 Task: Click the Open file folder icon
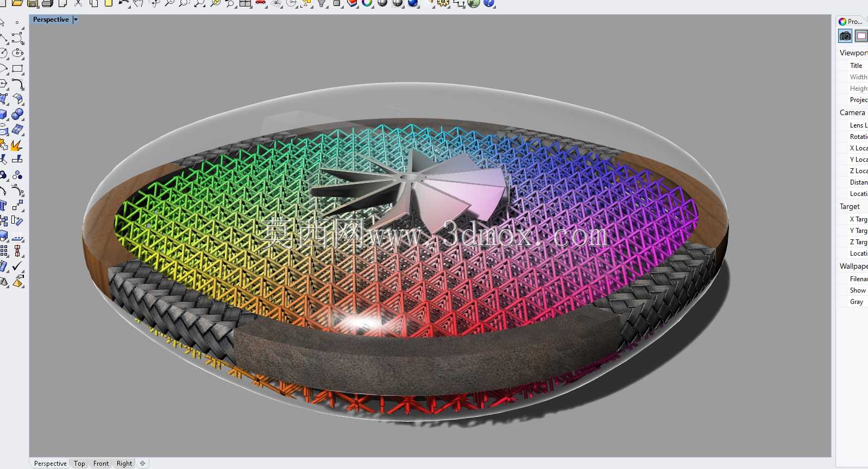pyautogui.click(x=17, y=3)
